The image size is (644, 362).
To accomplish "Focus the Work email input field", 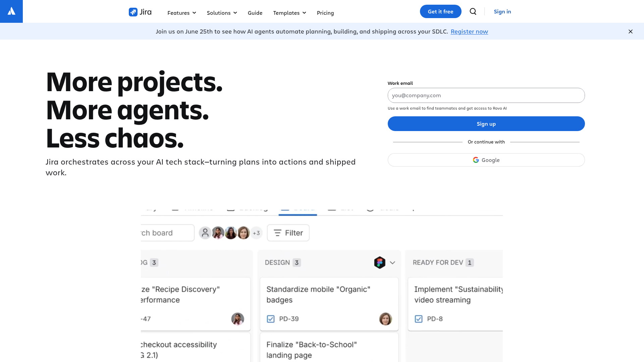I will (486, 96).
